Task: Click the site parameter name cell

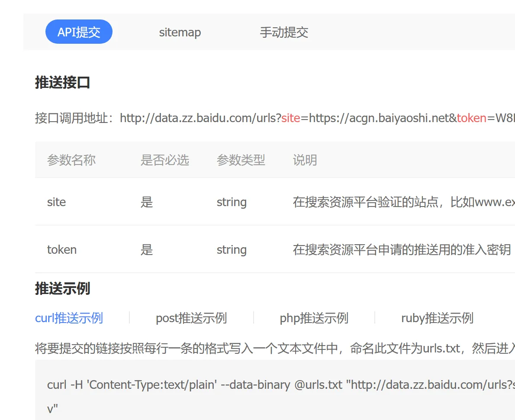Action: 57,202
